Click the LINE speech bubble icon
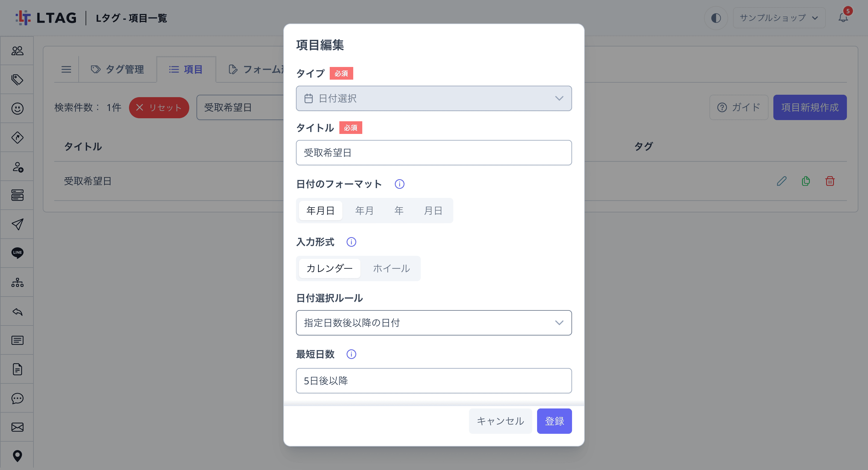 coord(17,253)
